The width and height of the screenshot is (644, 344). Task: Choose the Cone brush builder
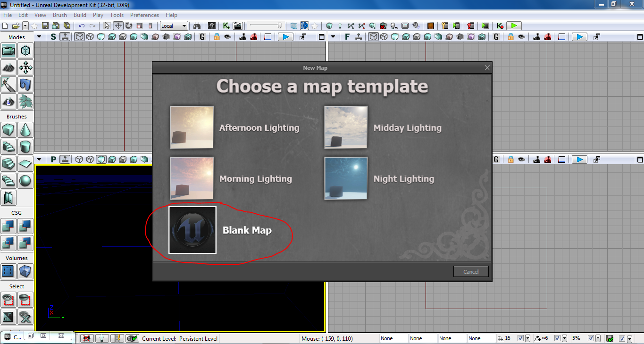point(25,129)
